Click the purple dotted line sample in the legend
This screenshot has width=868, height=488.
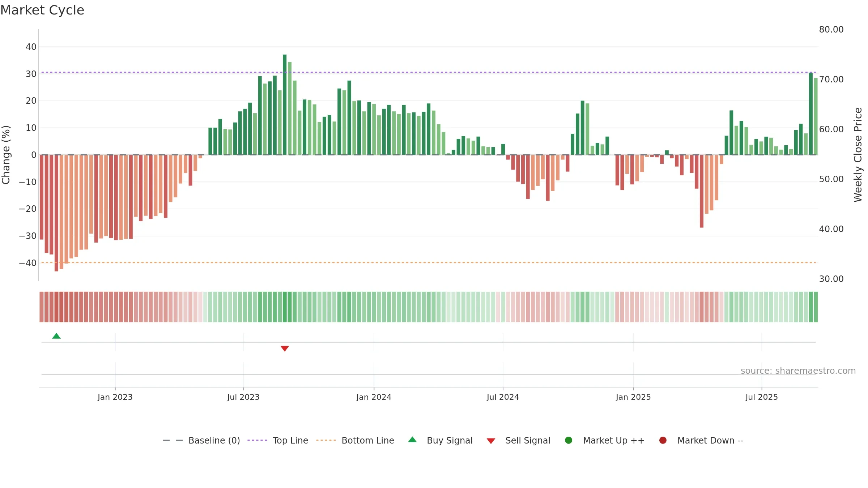click(257, 440)
